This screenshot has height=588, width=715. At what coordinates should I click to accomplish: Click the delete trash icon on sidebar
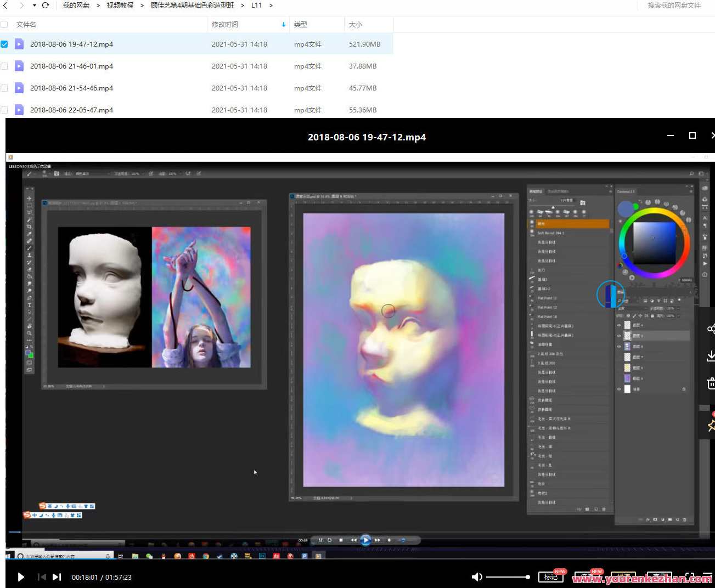tap(711, 383)
